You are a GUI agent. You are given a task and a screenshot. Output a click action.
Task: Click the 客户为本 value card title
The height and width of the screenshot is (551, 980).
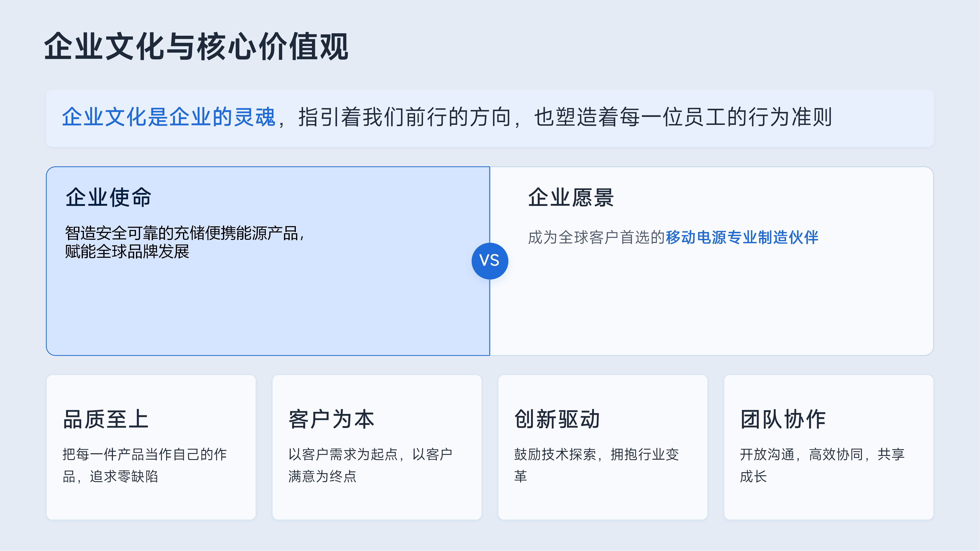(331, 419)
